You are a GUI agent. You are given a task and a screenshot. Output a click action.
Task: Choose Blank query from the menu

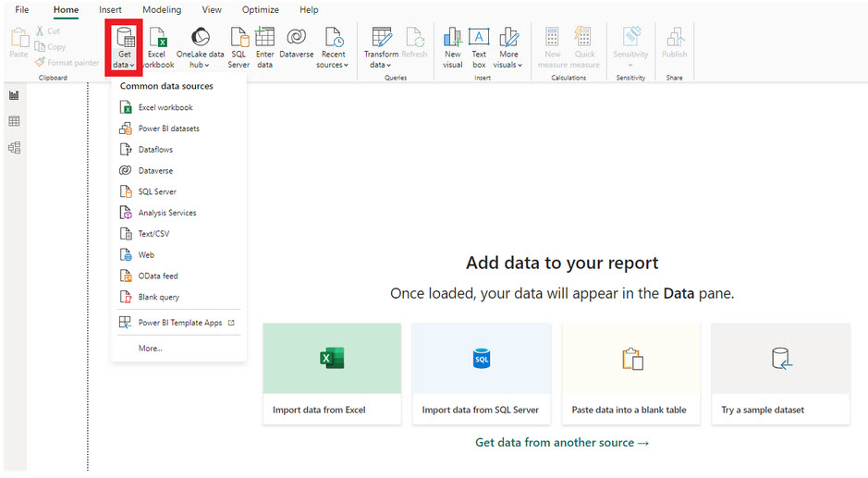178,297
